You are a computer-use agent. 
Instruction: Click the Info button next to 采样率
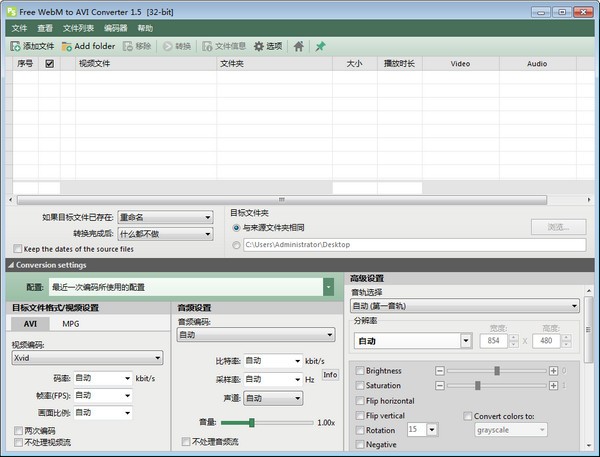[330, 375]
